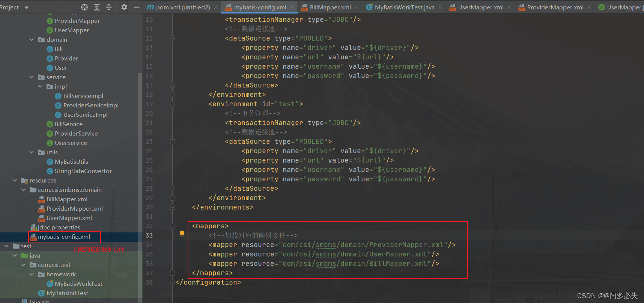This screenshot has width=644, height=303.
Task: Click line number 33 in gutter
Action: [149, 235]
